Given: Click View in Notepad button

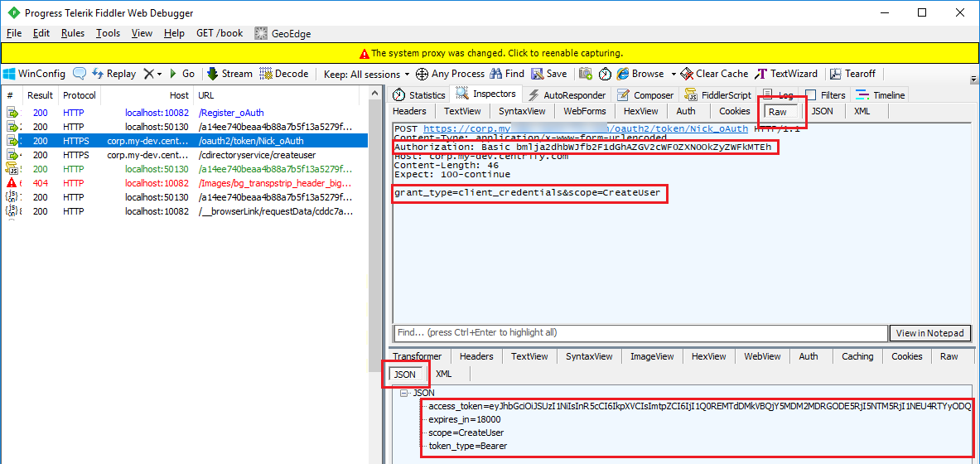Looking at the screenshot, I should [930, 333].
